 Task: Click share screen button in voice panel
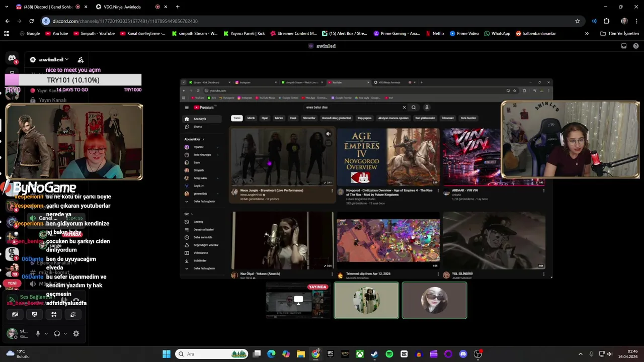34,314
